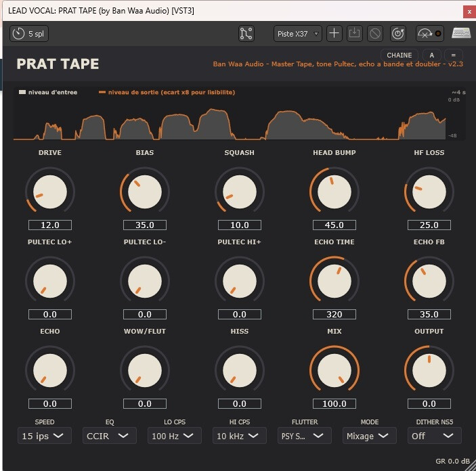This screenshot has width=476, height=471.
Task: Open the MODE Mixage dropdown
Action: click(370, 436)
